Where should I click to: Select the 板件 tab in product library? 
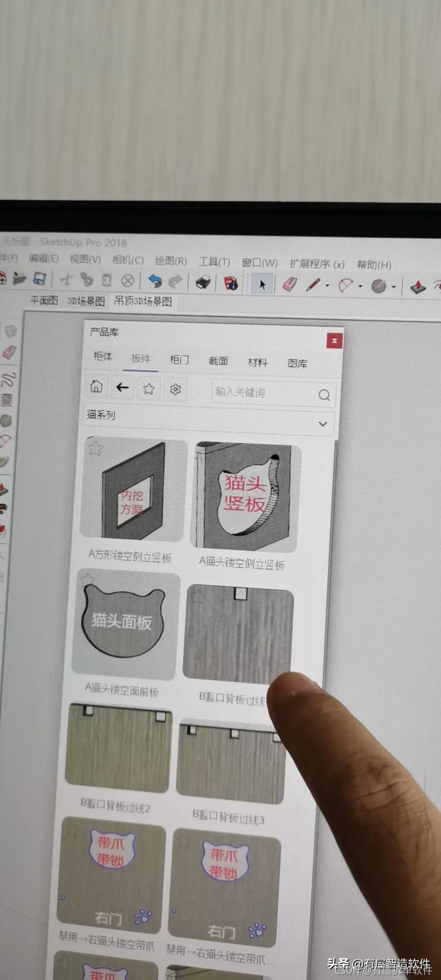coord(141,358)
